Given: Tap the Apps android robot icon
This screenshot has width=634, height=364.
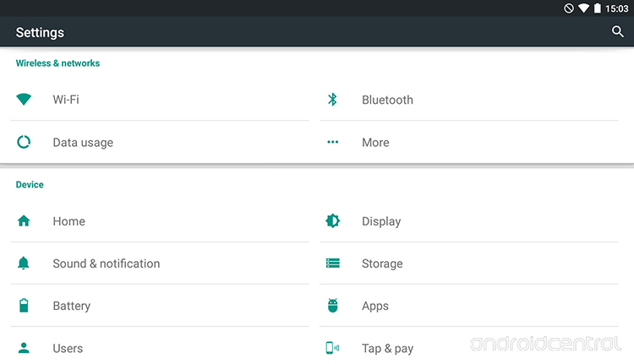Looking at the screenshot, I should coord(332,306).
